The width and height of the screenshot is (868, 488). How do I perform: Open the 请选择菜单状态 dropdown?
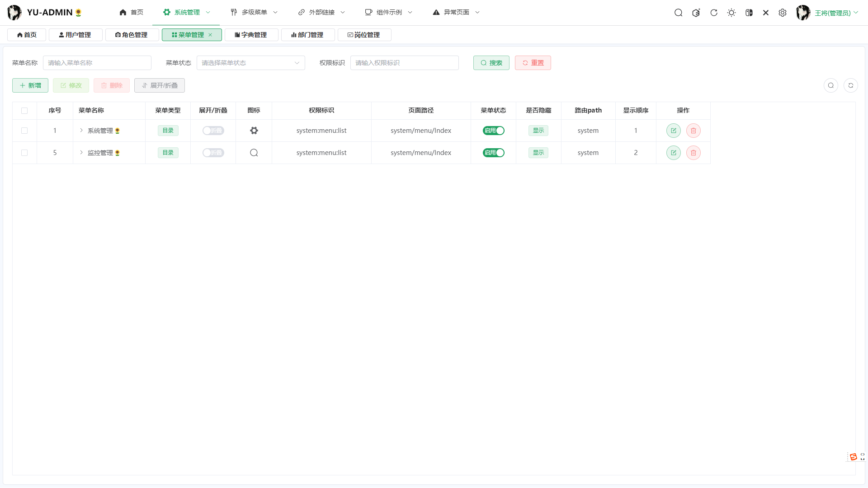point(250,63)
